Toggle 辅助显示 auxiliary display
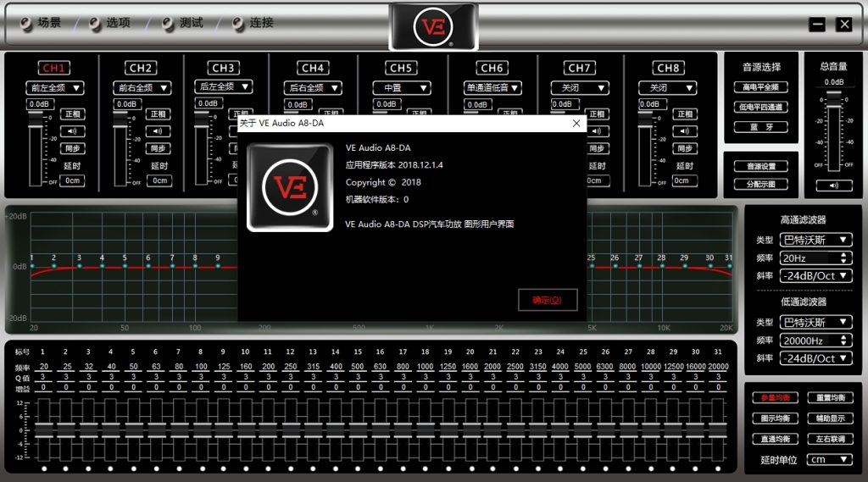Viewport: 868px width, 482px height. pos(831,418)
